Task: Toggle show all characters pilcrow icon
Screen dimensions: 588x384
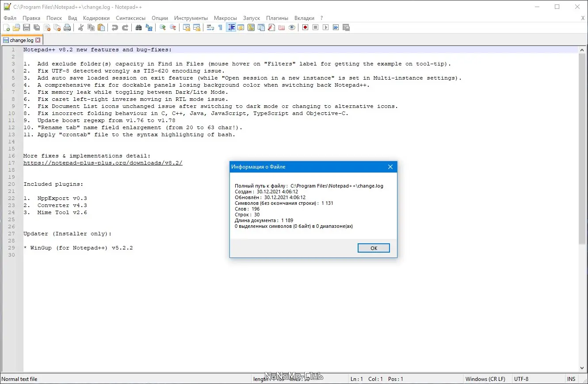Action: (x=221, y=27)
